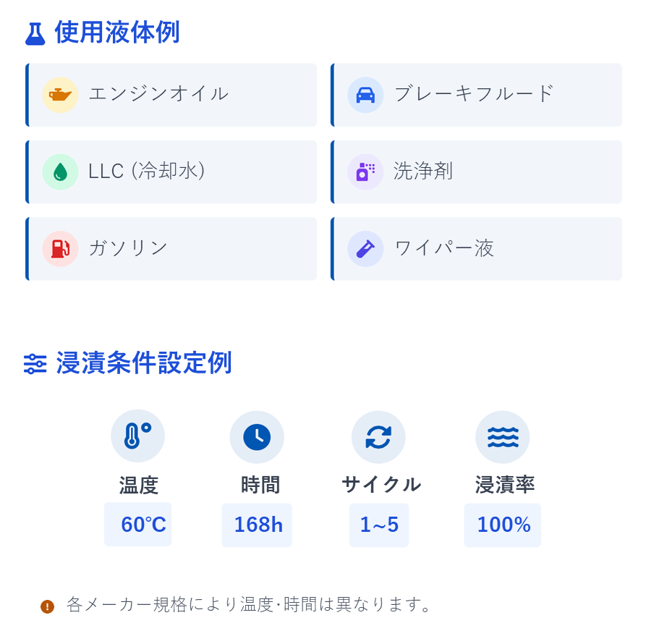Click the 60℃ temperature value badge
667x644 pixels.
138,525
